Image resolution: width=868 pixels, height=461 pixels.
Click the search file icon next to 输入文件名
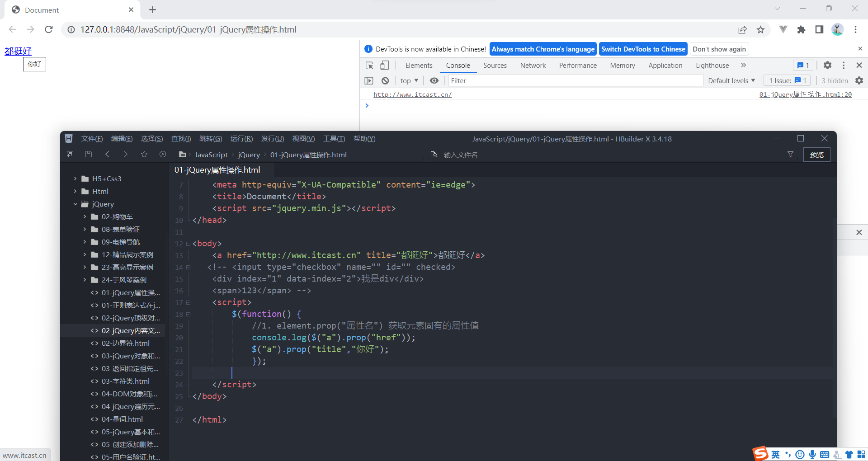tap(434, 154)
